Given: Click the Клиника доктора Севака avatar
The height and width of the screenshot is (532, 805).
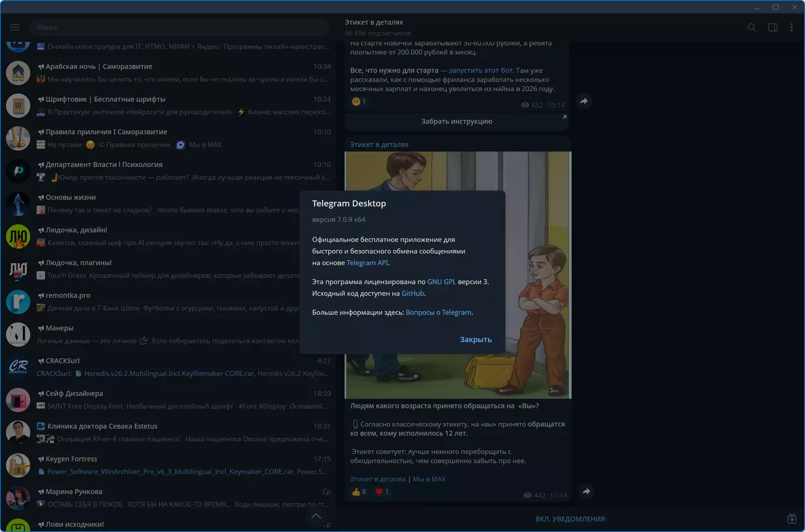Looking at the screenshot, I should (x=18, y=432).
